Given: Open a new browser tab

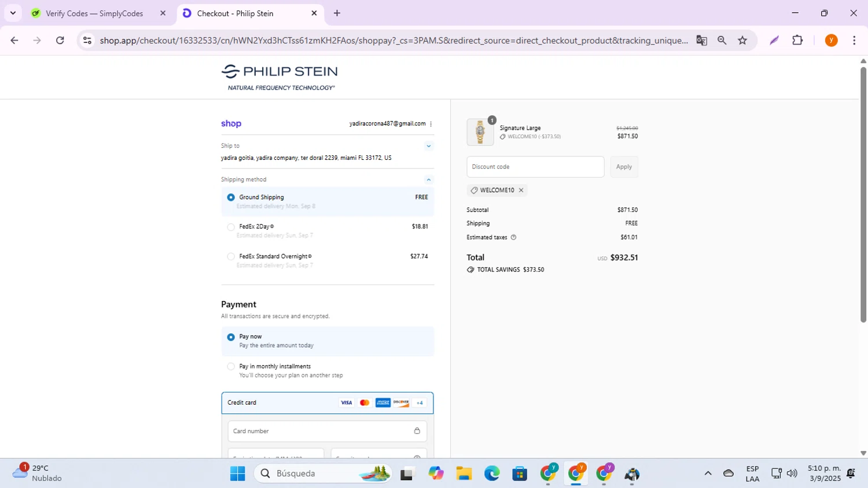Looking at the screenshot, I should (337, 13).
